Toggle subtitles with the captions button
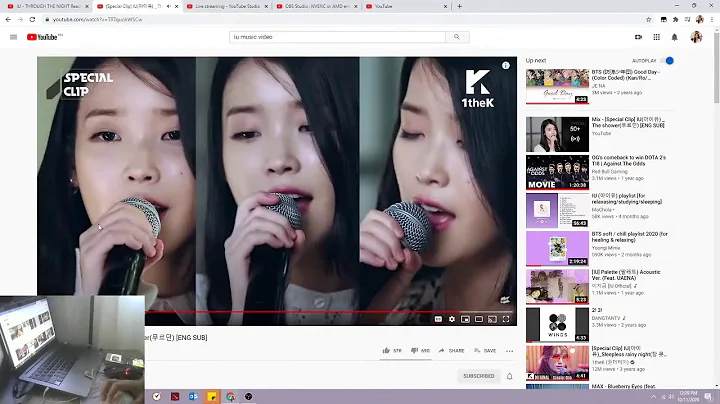 pos(438,319)
